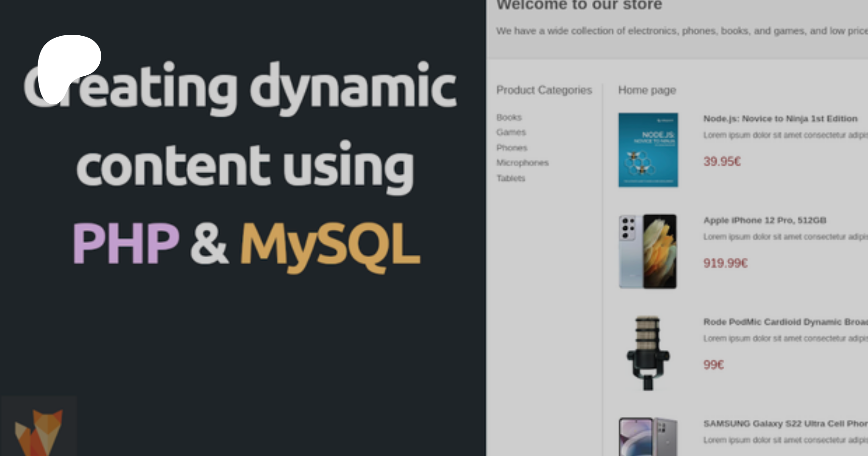Click the orange MySQL text
The image size is (868, 456).
[329, 245]
